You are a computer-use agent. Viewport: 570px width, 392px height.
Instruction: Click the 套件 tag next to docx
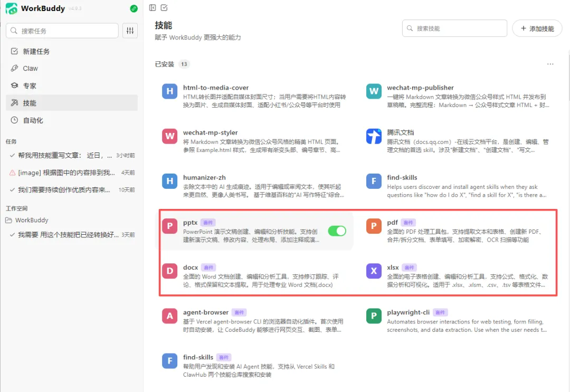pos(208,267)
